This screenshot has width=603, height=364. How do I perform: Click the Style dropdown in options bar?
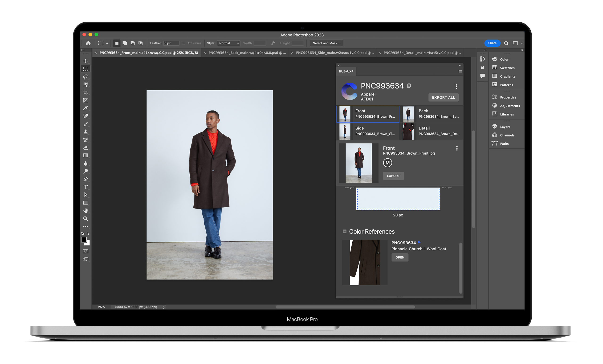coord(228,43)
